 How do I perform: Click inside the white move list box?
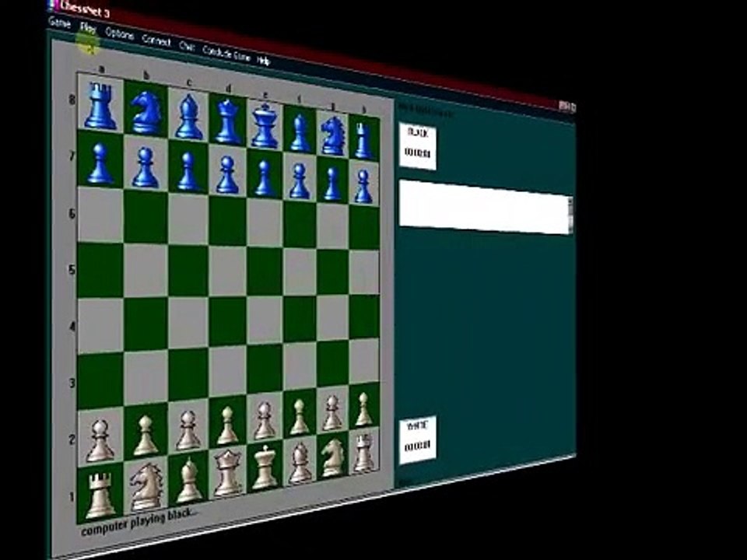coord(483,207)
